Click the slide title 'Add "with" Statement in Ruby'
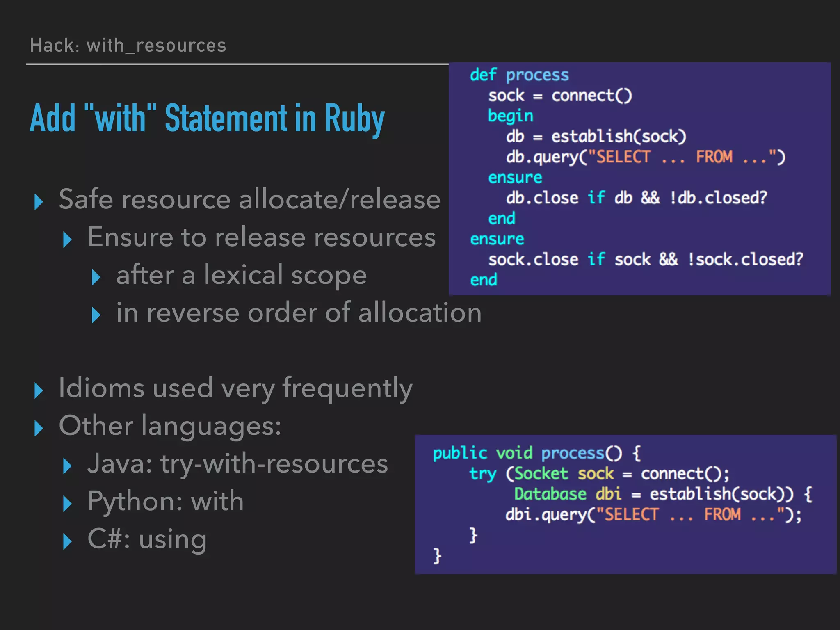Screen dimensions: 840x630 (207, 118)
